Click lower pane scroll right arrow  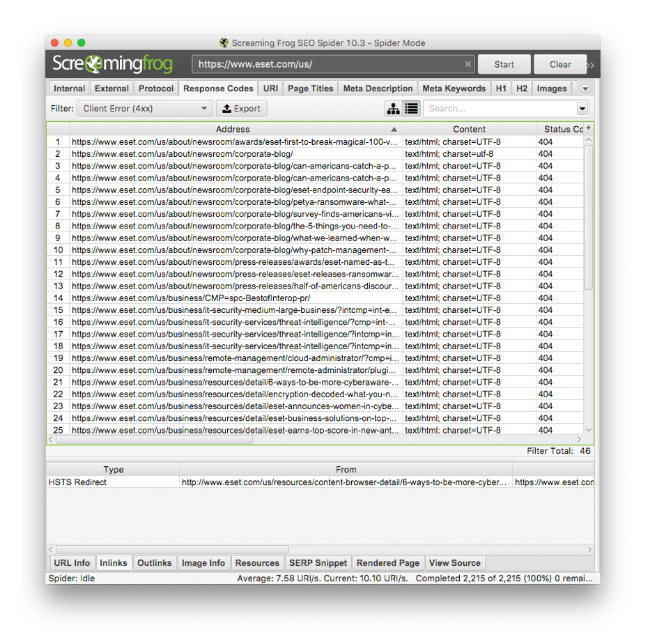589,550
